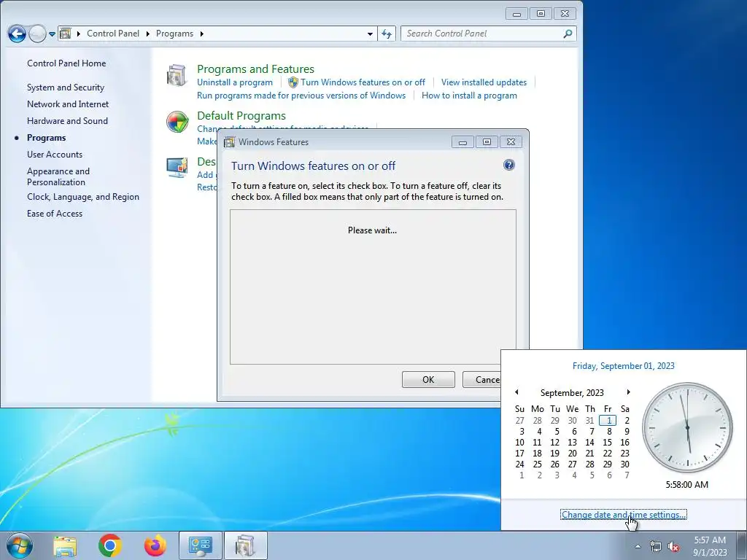Open the recent pages dropdown arrow
The image size is (747, 560).
(x=52, y=34)
